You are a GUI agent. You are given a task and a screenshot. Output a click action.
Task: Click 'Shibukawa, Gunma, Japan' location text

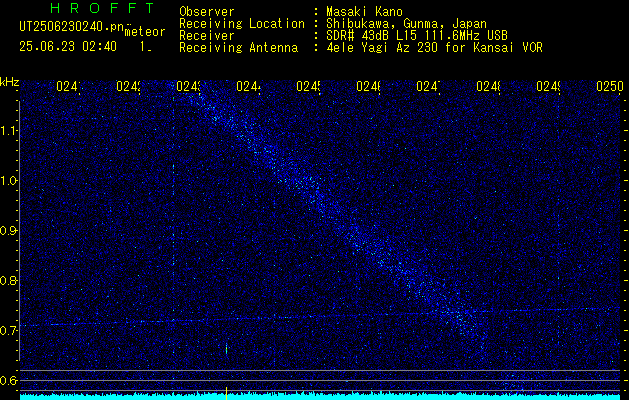[406, 24]
